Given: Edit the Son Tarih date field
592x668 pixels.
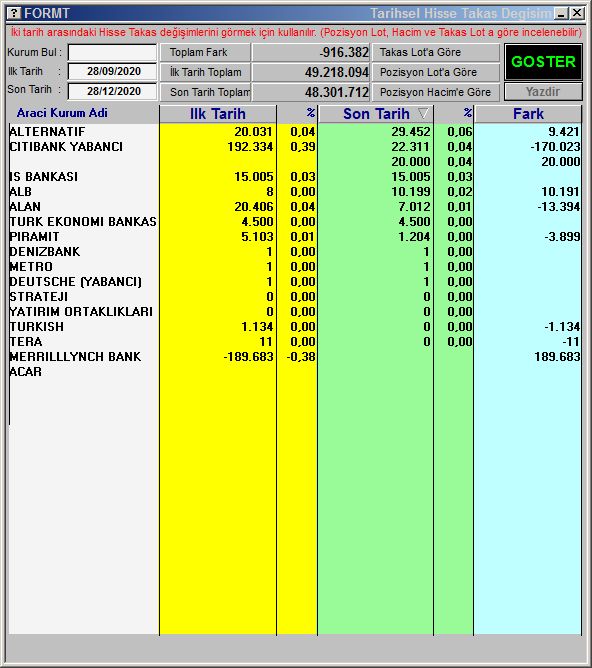Looking at the screenshot, I should (112, 91).
